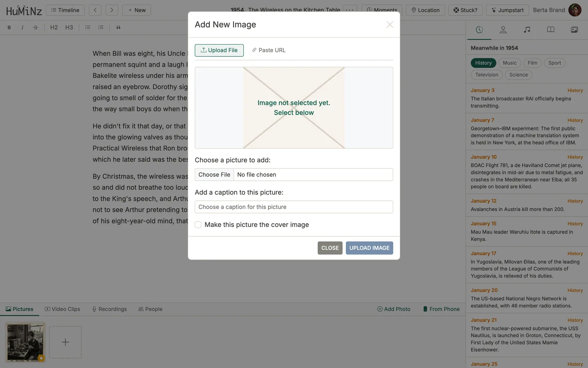Apply H2 heading style

coord(54,27)
